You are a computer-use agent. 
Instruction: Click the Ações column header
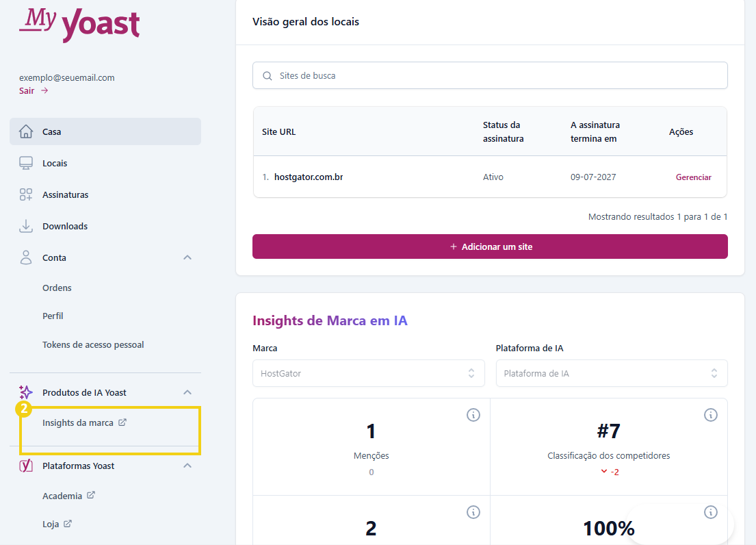pyautogui.click(x=681, y=131)
